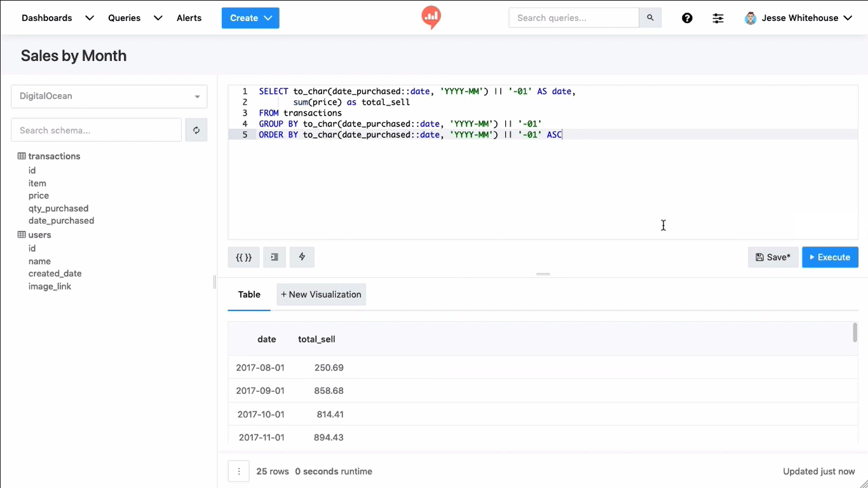The image size is (868, 488).
Task: Click editor line number 5
Action: 245,135
